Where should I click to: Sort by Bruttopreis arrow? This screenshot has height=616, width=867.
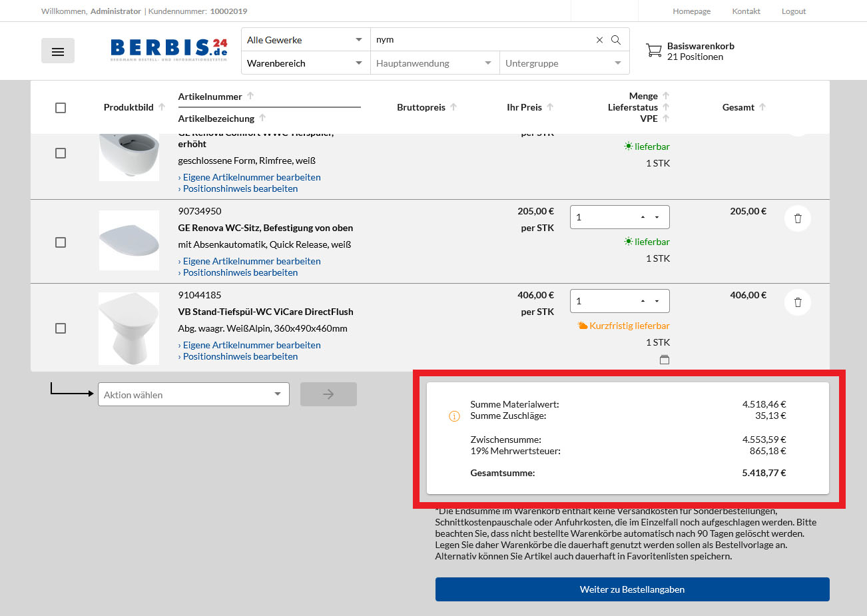tap(453, 107)
